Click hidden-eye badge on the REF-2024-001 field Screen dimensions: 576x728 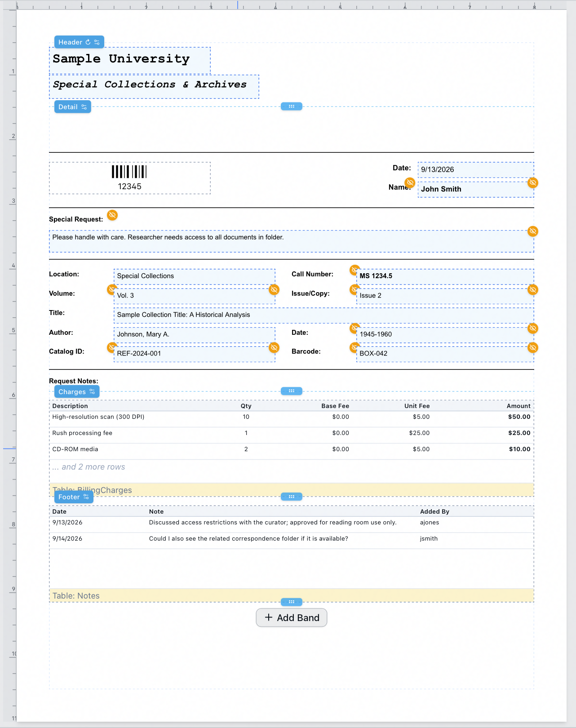pos(274,347)
